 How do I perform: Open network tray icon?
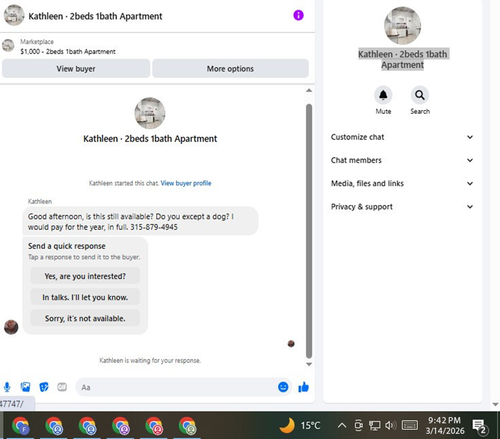point(374,425)
